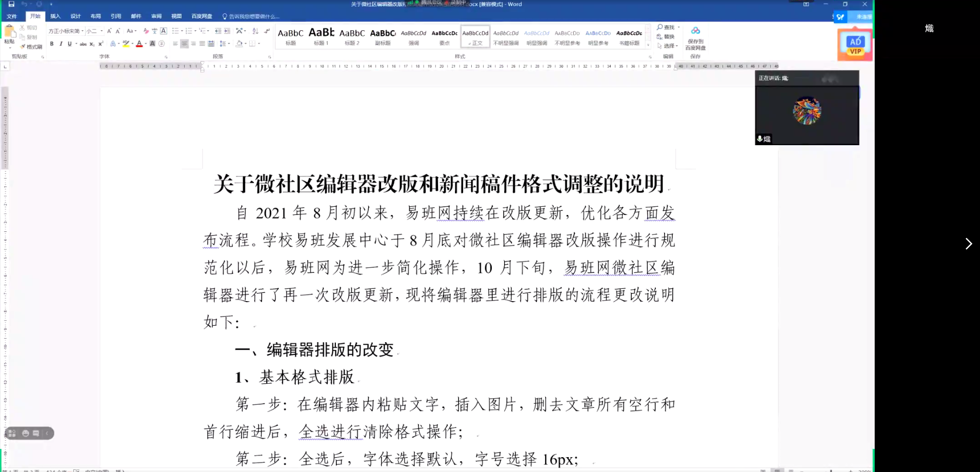Align text left
Image resolution: width=980 pixels, height=472 pixels.
pos(175,44)
